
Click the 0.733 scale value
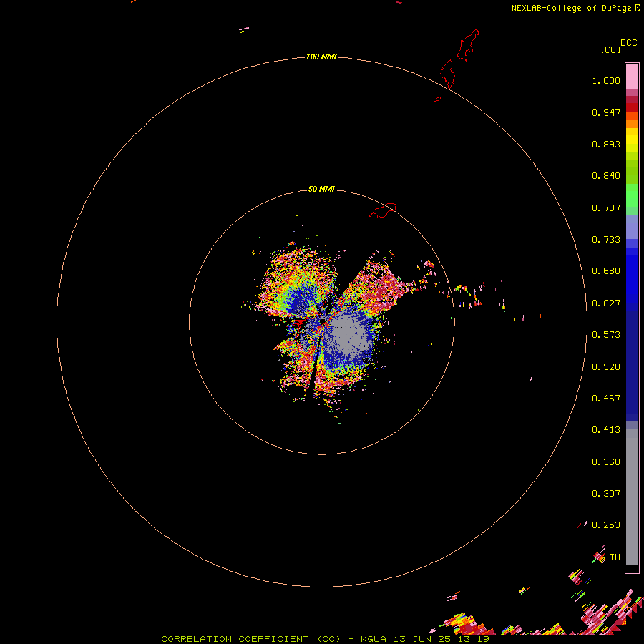pyautogui.click(x=606, y=240)
